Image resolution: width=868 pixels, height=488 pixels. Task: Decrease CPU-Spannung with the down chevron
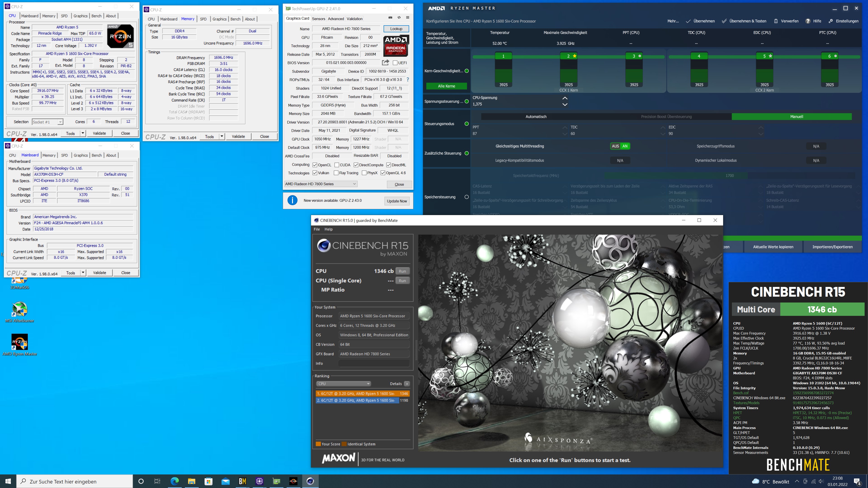(x=565, y=104)
